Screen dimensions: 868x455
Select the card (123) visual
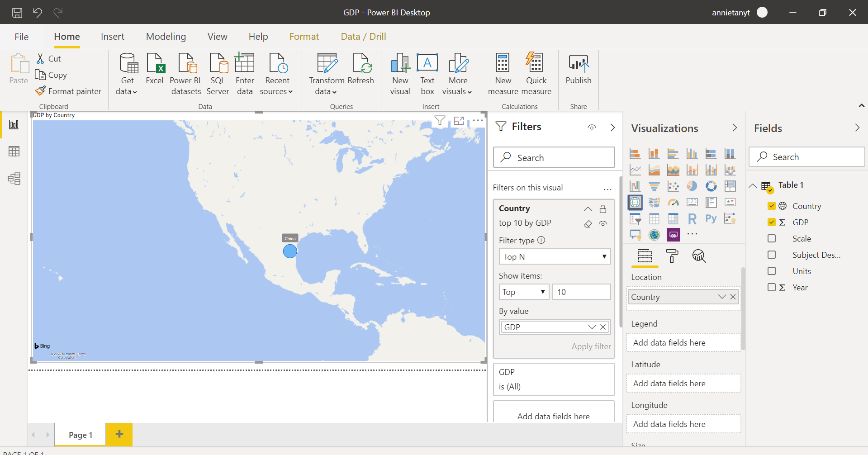tap(692, 203)
